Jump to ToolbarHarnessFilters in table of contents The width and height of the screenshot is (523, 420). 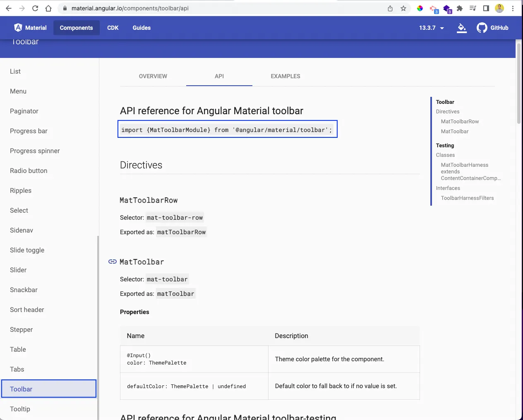[467, 198]
